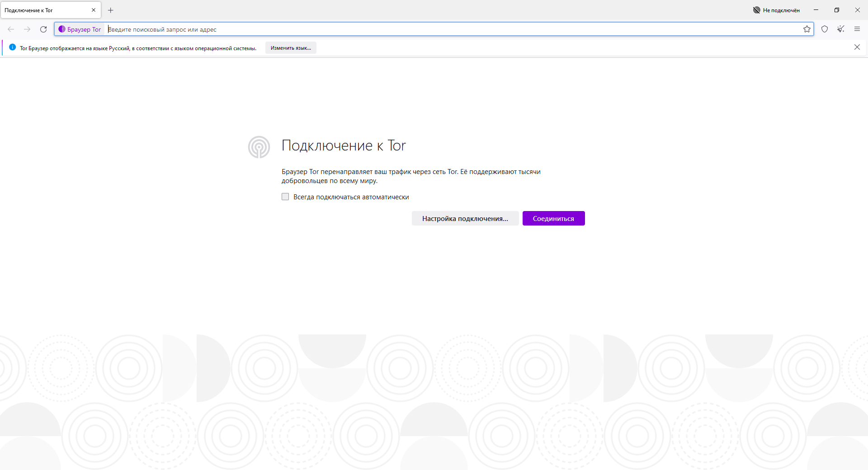Open a new tab with plus button
Image resolution: width=868 pixels, height=470 pixels.
point(111,10)
